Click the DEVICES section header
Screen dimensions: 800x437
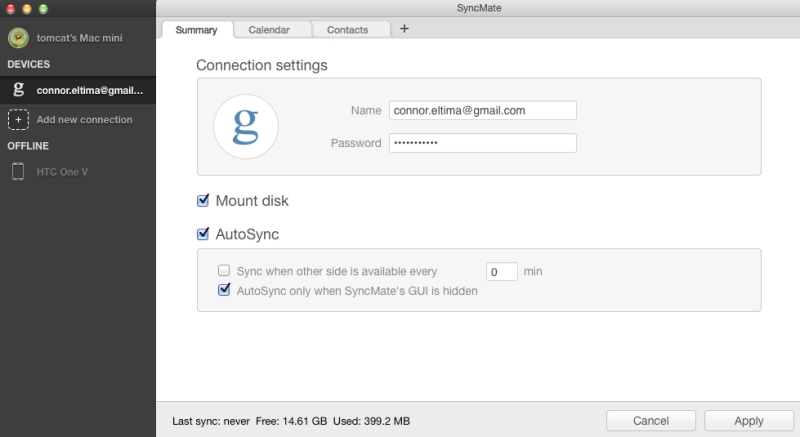(29, 64)
